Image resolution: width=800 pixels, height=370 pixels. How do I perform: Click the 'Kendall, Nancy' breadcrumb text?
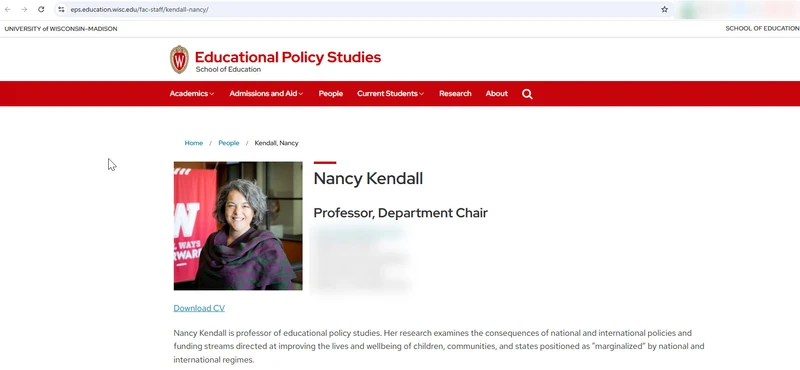pyautogui.click(x=277, y=143)
